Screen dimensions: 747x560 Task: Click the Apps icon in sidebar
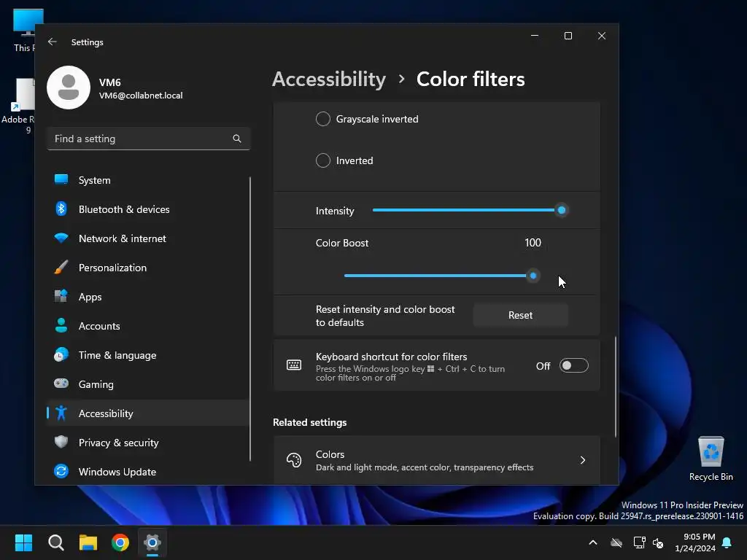click(x=61, y=296)
